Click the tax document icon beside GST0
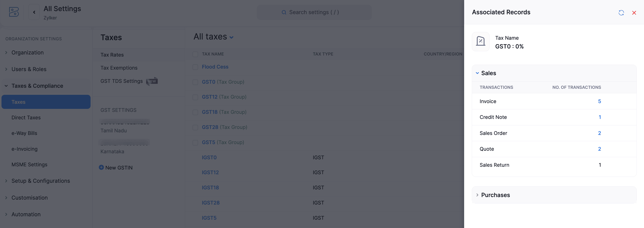This screenshot has width=644, height=228. (x=480, y=42)
